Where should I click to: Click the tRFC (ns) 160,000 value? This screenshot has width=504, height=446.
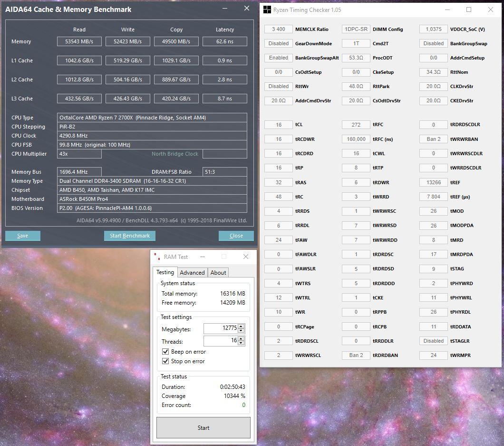[x=356, y=139]
